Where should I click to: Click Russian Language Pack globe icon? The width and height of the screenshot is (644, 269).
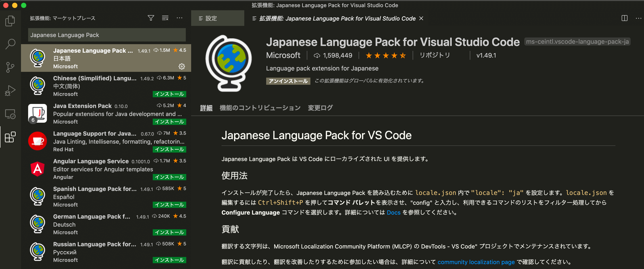(x=38, y=252)
